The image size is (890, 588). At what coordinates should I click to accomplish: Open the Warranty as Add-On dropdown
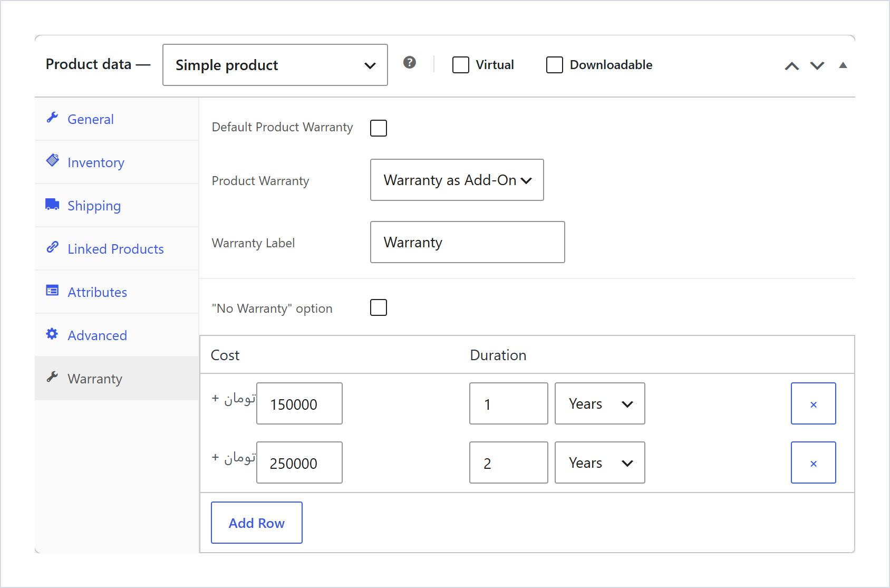[x=457, y=180]
